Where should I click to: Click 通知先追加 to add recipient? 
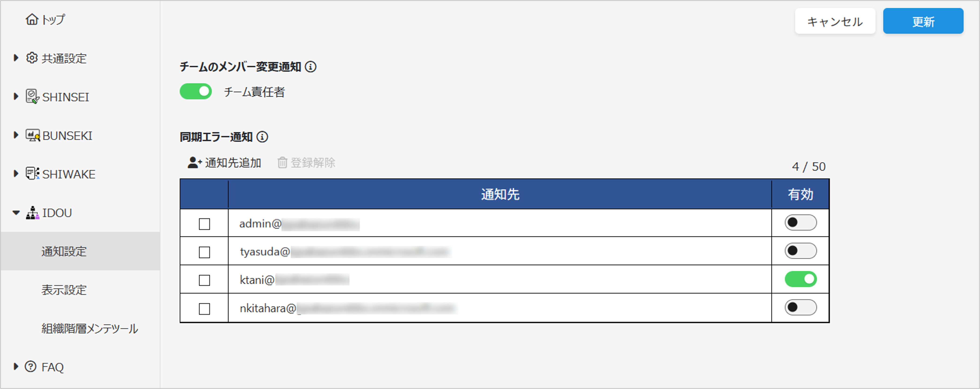tap(224, 163)
